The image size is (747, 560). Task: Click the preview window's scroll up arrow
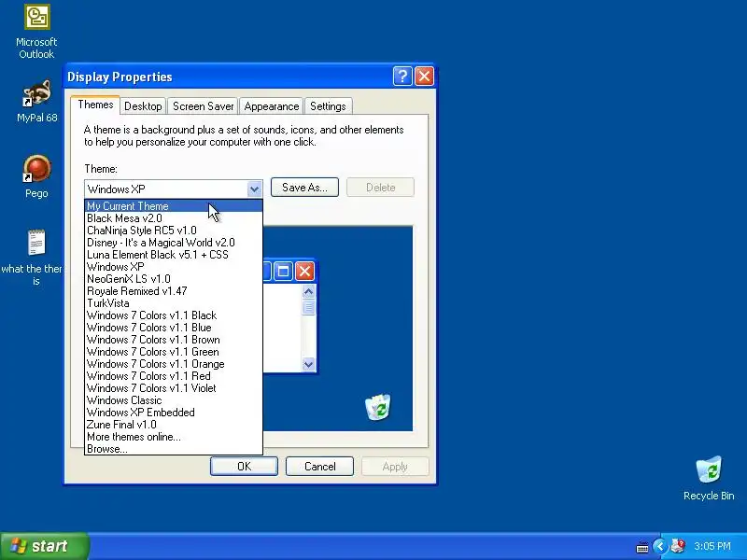[x=308, y=291]
